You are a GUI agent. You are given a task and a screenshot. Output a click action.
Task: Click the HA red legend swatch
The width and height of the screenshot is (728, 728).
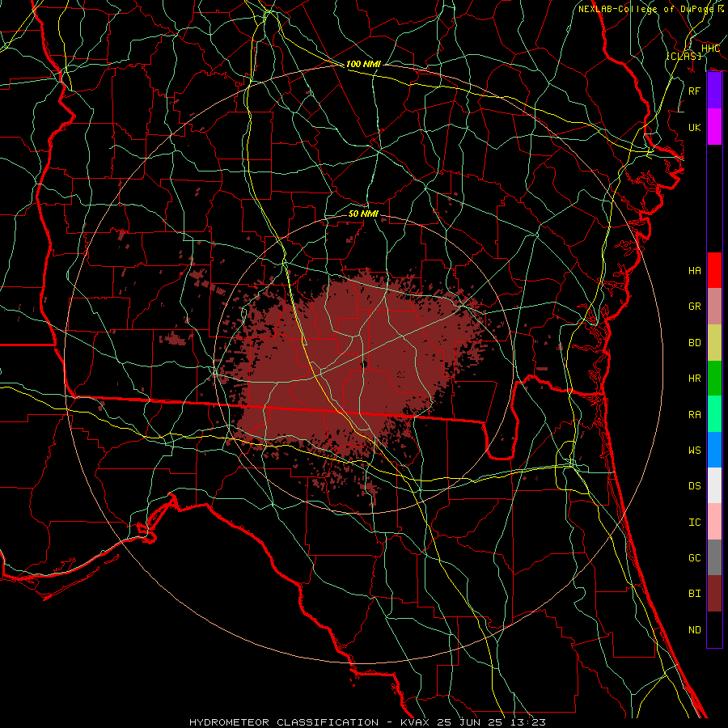[x=714, y=270]
